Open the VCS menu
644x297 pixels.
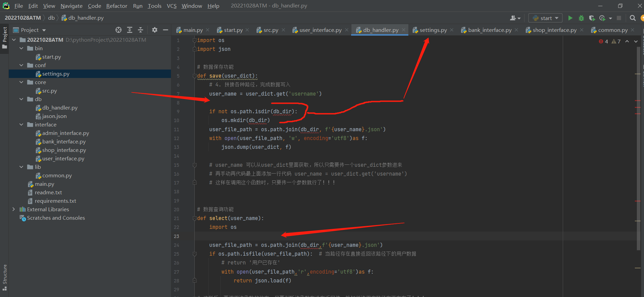click(172, 6)
